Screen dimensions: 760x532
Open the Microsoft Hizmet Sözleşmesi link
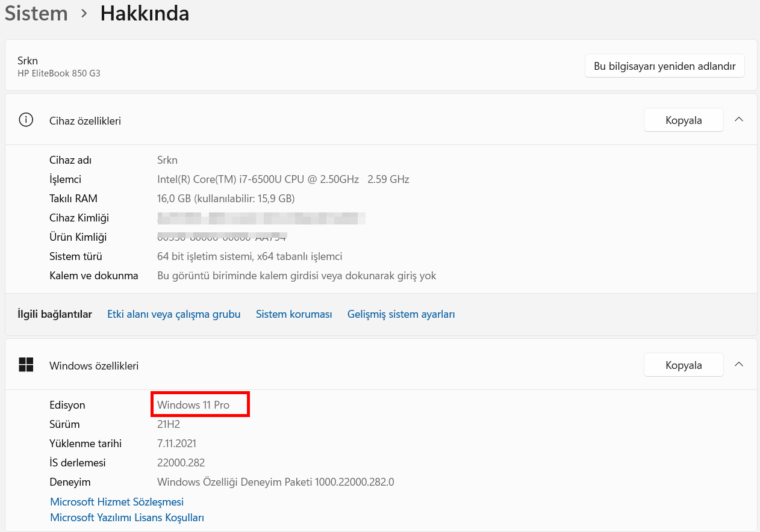[117, 502]
